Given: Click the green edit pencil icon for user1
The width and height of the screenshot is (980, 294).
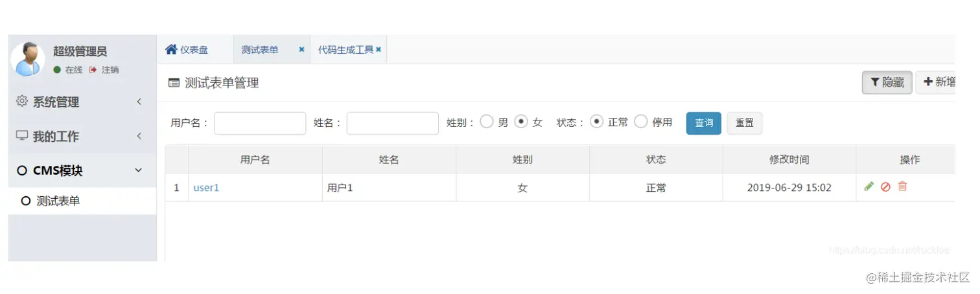Looking at the screenshot, I should [x=869, y=187].
